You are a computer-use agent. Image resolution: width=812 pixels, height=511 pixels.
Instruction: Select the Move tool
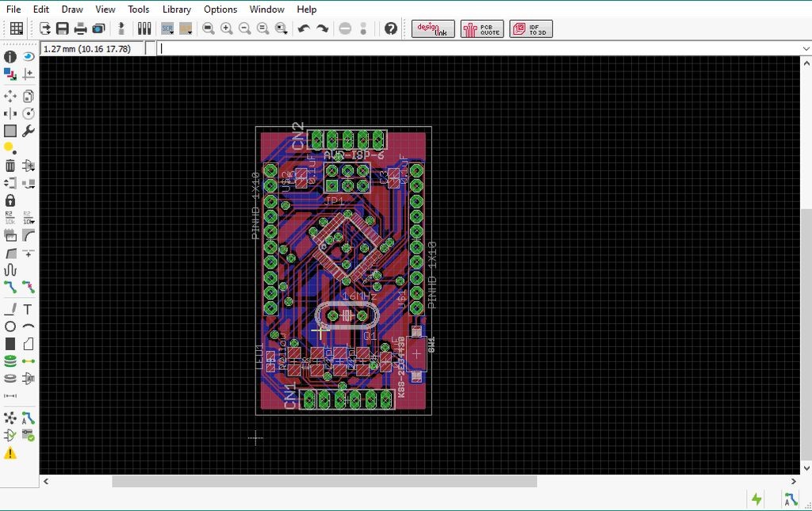click(10, 95)
